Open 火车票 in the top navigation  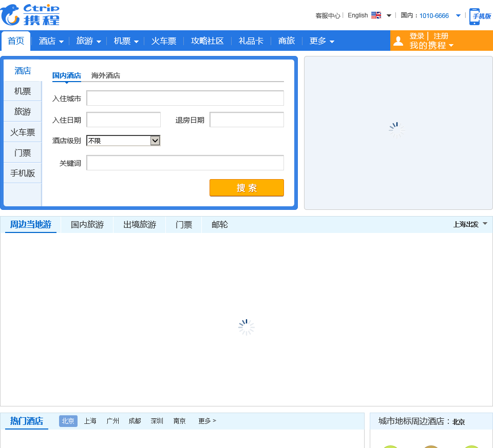point(163,41)
